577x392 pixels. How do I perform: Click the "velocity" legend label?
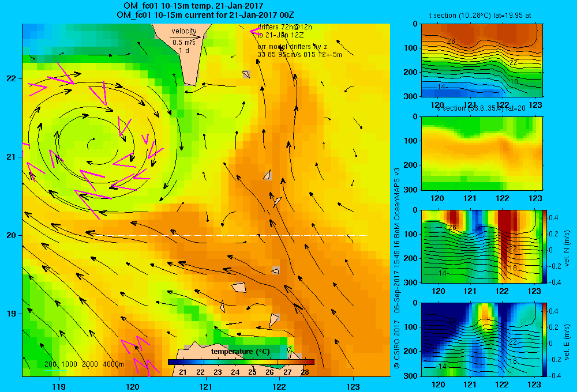(x=184, y=31)
